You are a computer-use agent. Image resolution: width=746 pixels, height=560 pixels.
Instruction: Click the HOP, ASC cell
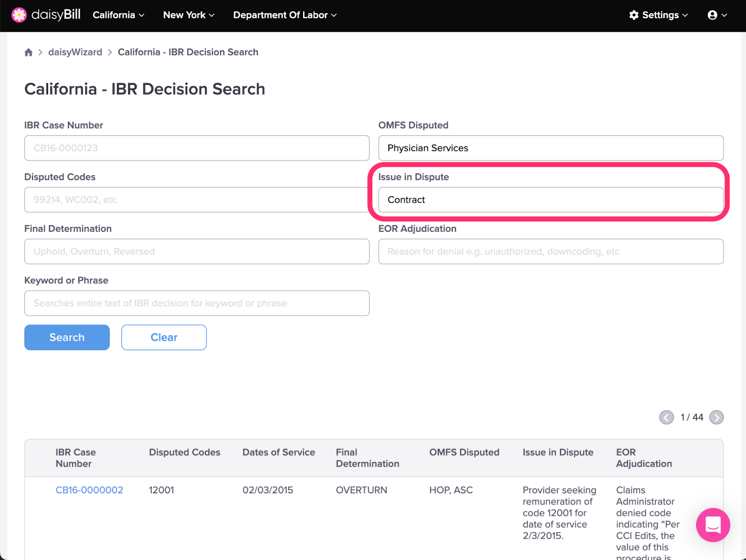(x=451, y=490)
